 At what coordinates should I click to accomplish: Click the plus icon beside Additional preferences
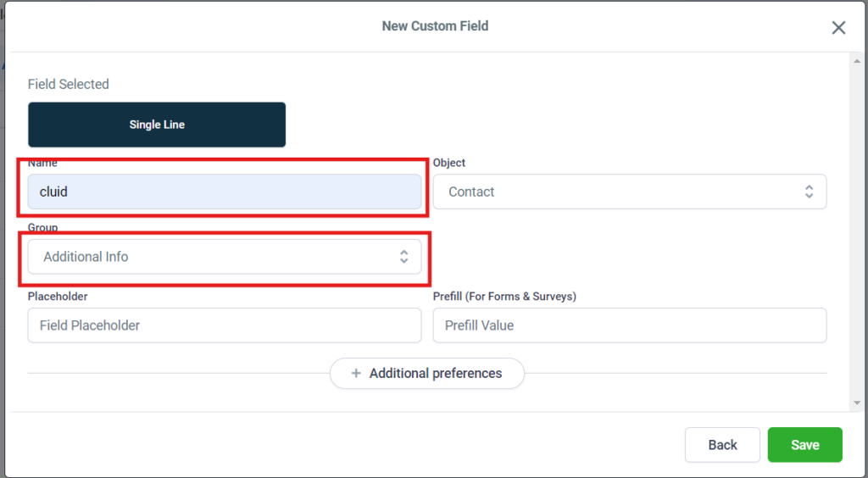tap(356, 374)
